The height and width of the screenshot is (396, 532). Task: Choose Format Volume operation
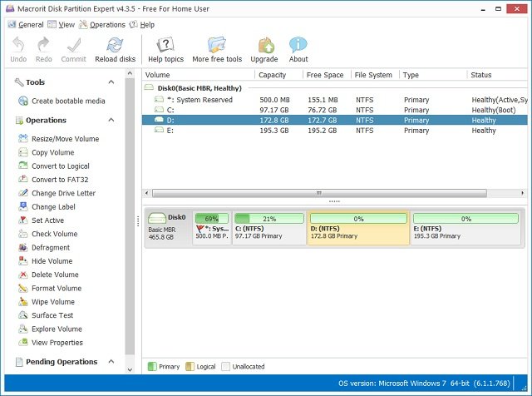50,289
